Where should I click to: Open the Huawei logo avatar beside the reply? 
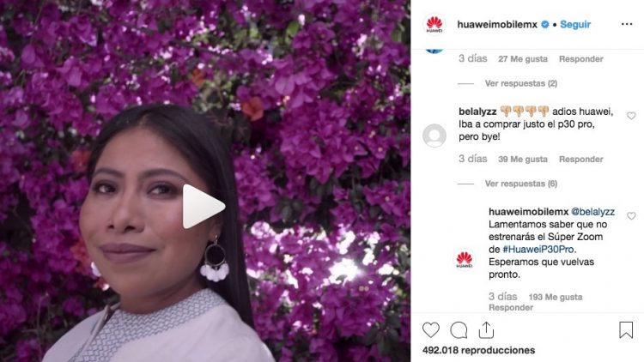[x=465, y=260]
